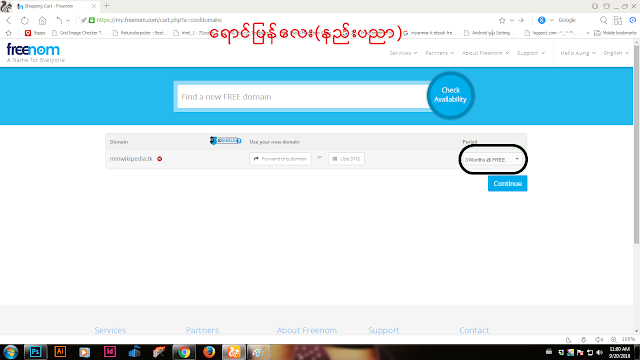Open the About Freenom footer link
This screenshot has height=360, width=640.
[x=307, y=330]
